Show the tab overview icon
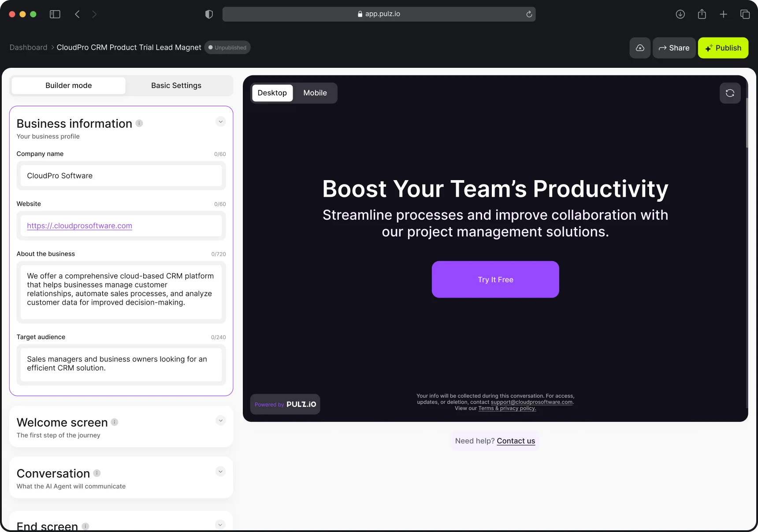758x532 pixels. tap(745, 14)
